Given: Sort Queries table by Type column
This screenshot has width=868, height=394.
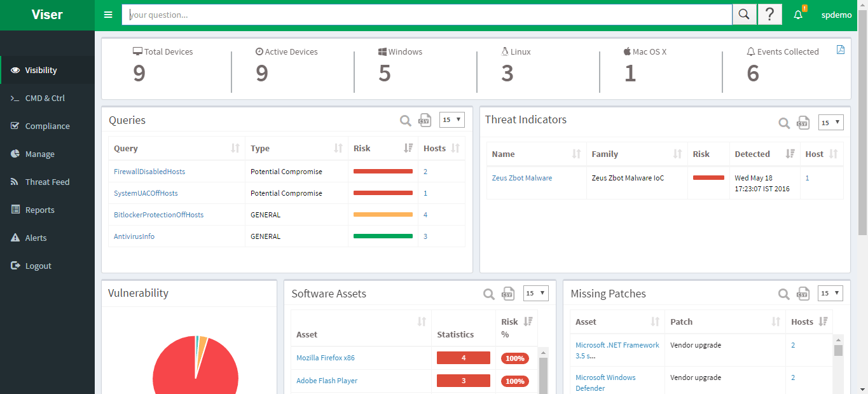Looking at the screenshot, I should click(x=297, y=148).
